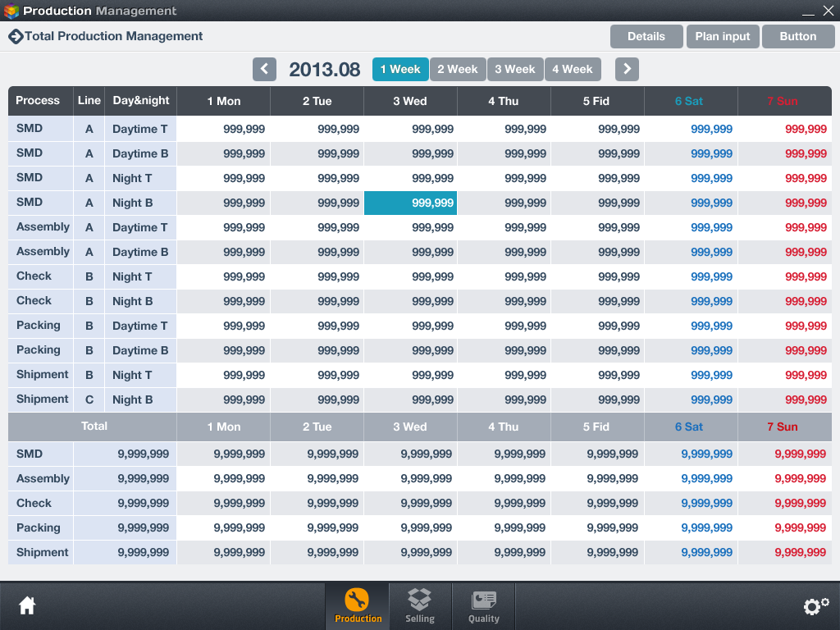Select the highlighted SMD Night B Wednesday cell
This screenshot has height=630, width=840.
(410, 203)
